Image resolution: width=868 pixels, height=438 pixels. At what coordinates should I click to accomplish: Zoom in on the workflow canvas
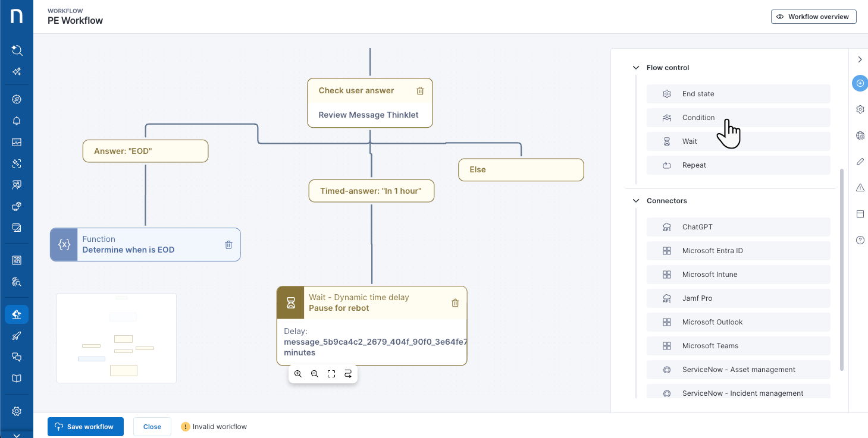(x=298, y=374)
